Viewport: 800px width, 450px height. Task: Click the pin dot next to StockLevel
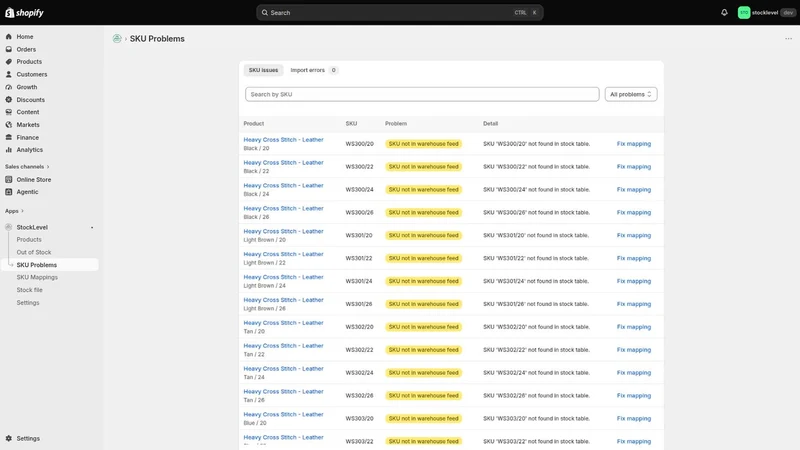tap(92, 228)
